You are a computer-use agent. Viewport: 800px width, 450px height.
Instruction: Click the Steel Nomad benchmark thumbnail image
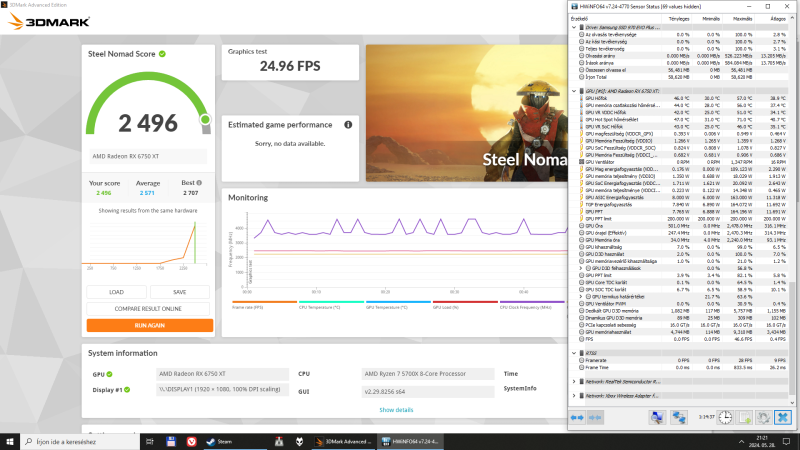coord(466,113)
